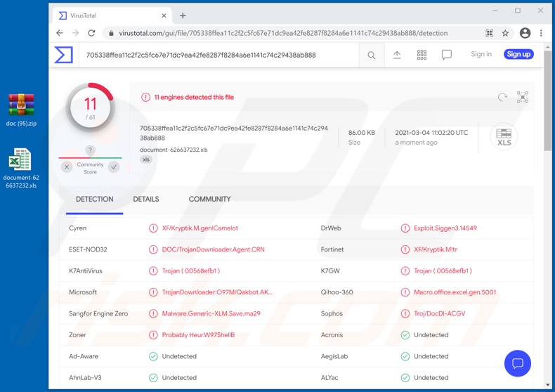Image resolution: width=555 pixels, height=392 pixels.
Task: Click the AegisLab engine name
Action: click(x=334, y=356)
